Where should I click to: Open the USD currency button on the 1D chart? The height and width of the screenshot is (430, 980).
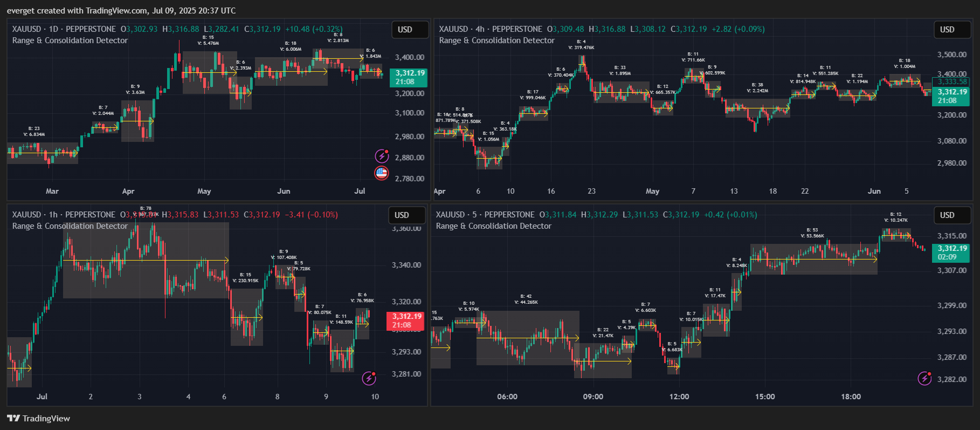coord(409,30)
